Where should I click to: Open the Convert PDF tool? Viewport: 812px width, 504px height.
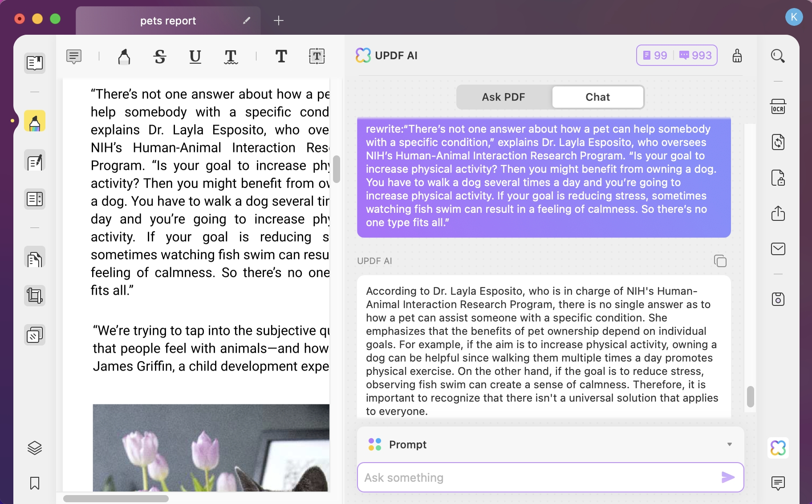pyautogui.click(x=778, y=142)
